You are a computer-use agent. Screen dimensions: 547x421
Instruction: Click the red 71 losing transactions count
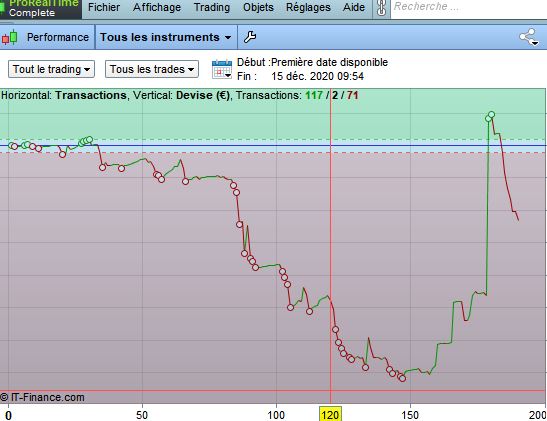[x=352, y=95]
